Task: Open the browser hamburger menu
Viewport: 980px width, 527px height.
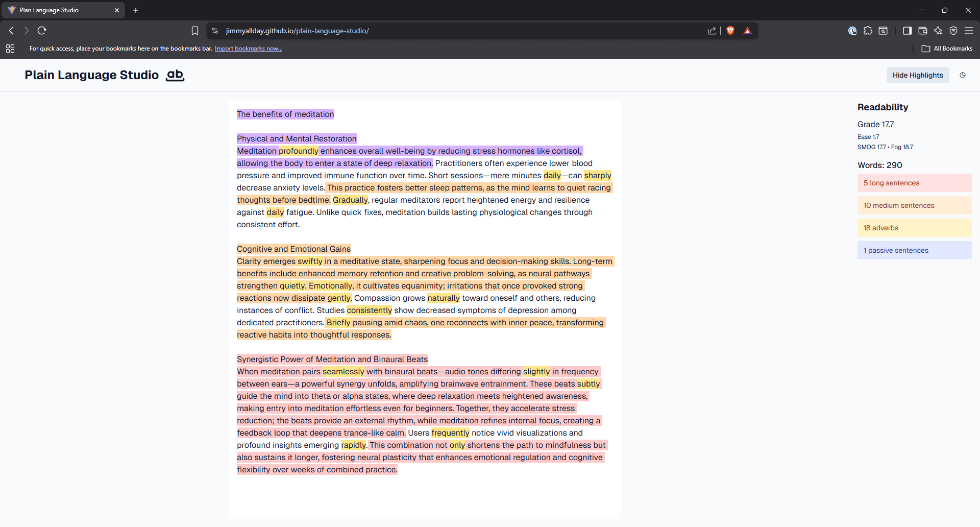Action: 969,31
